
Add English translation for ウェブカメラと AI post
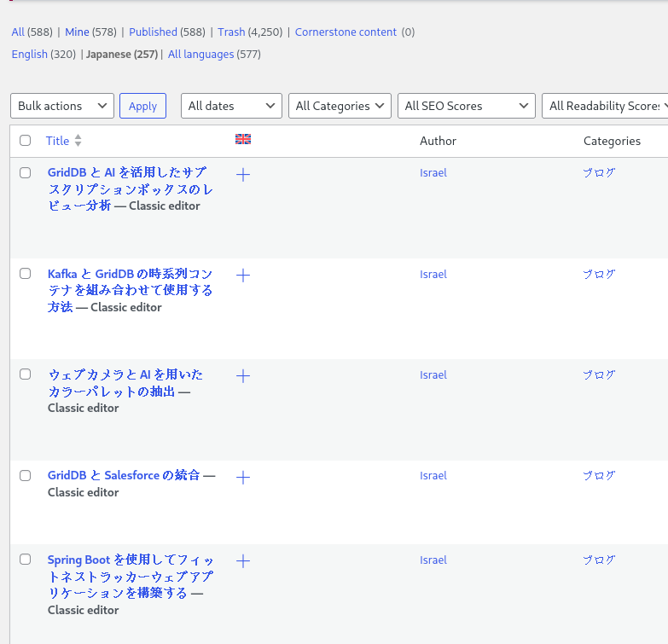243,376
